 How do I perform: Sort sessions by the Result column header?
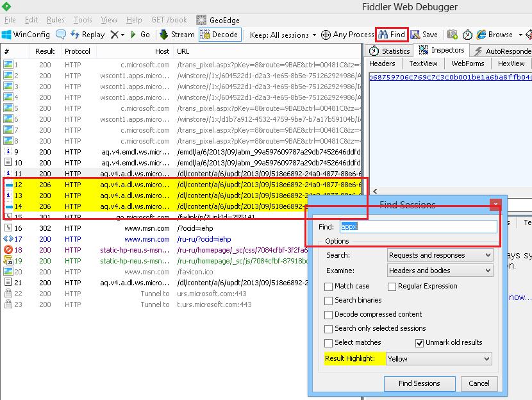pyautogui.click(x=45, y=51)
